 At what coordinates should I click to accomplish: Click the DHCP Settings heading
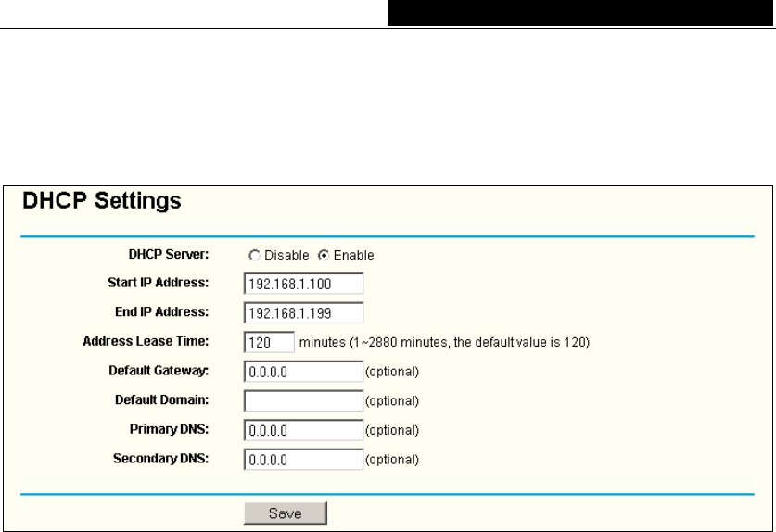(x=102, y=201)
